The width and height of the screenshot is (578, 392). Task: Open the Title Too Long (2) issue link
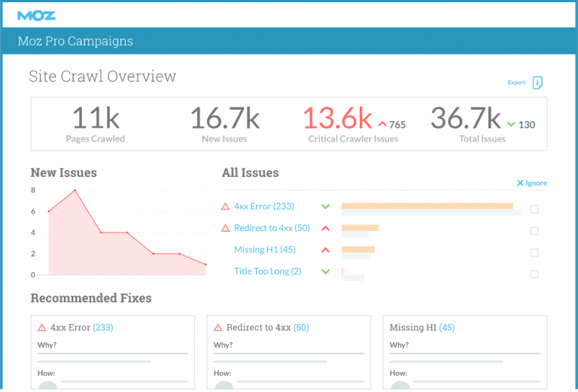coord(268,272)
